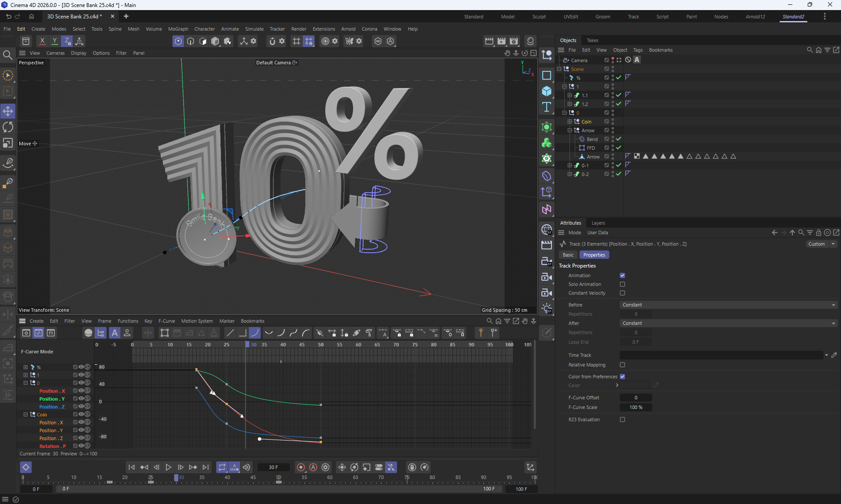This screenshot has height=504, width=841.
Task: Switch to the Takes tab
Action: pos(592,40)
